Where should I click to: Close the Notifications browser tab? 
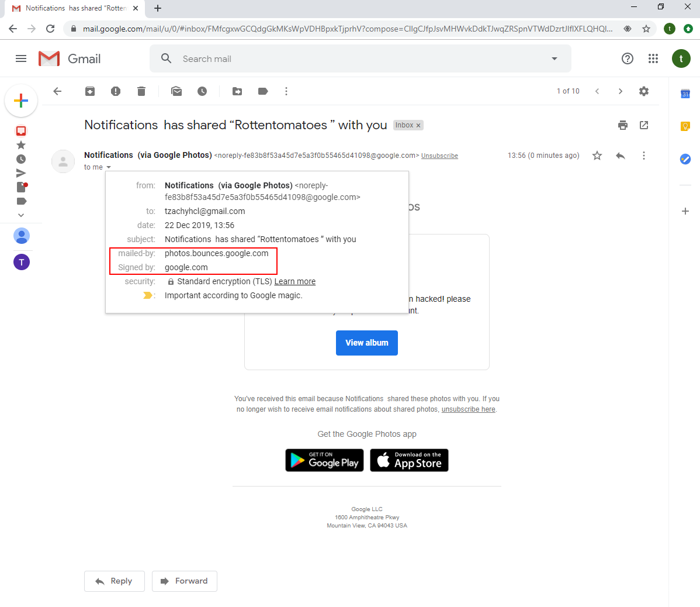pyautogui.click(x=136, y=8)
